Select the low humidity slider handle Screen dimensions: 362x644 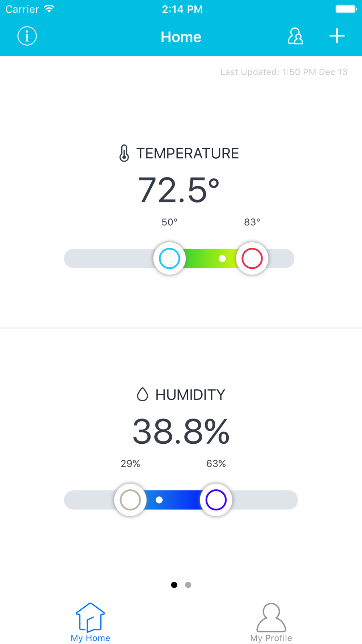(x=130, y=500)
